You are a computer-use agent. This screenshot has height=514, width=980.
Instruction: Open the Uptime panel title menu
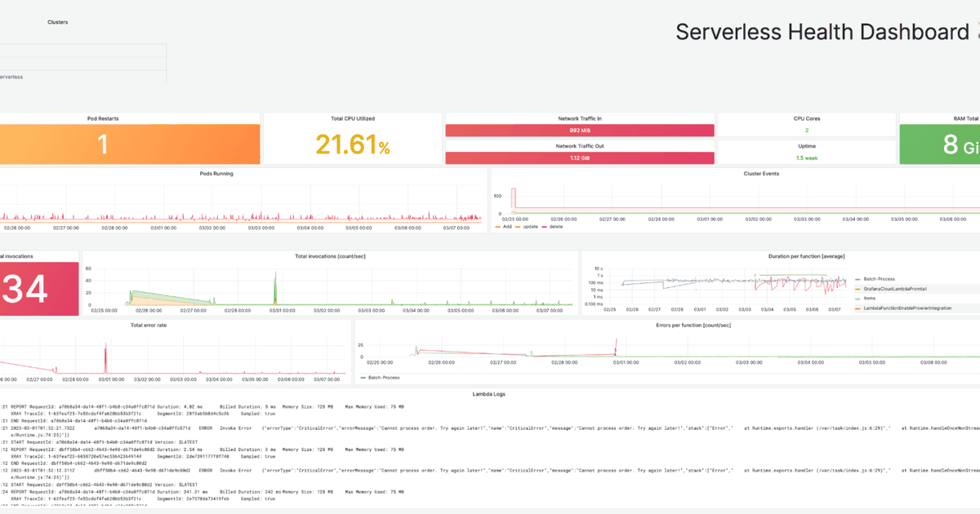pos(807,146)
